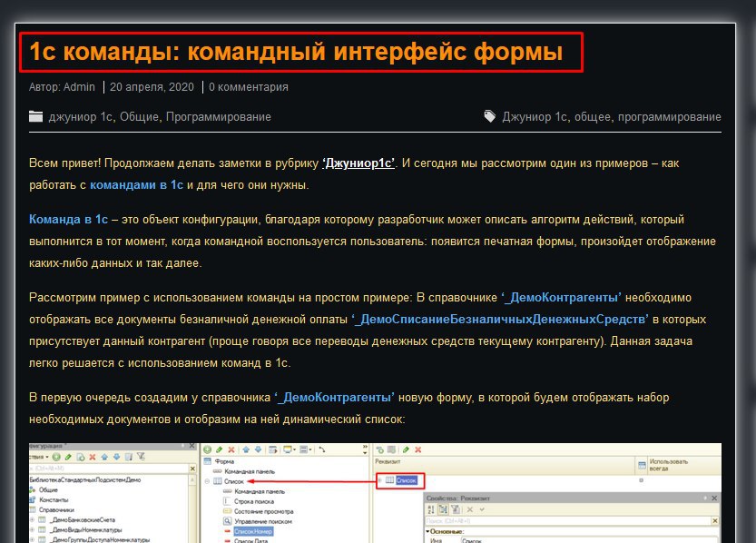Click the red delete X in the attributes toolbar
This screenshot has width=756, height=543.
[x=418, y=449]
